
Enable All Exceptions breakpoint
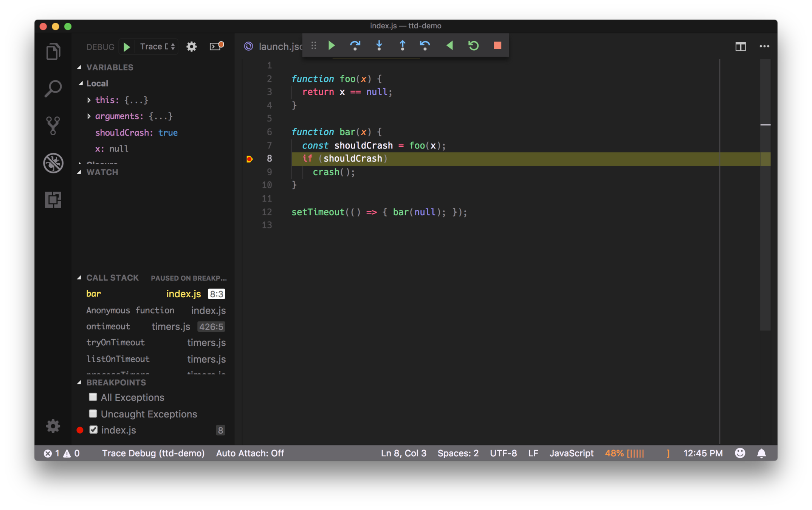93,397
